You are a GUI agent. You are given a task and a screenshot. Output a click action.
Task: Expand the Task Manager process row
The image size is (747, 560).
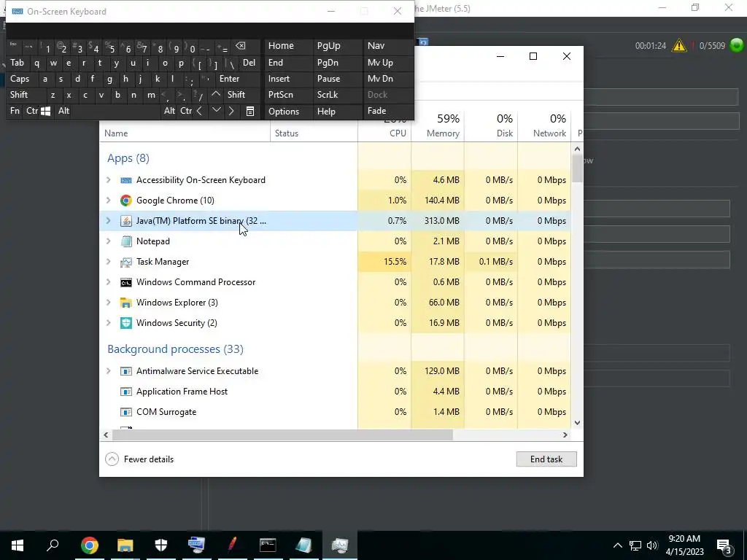point(108,262)
